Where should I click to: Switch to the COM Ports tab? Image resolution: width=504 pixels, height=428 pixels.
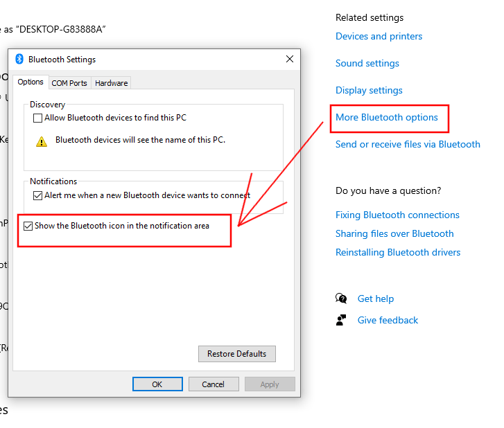69,83
